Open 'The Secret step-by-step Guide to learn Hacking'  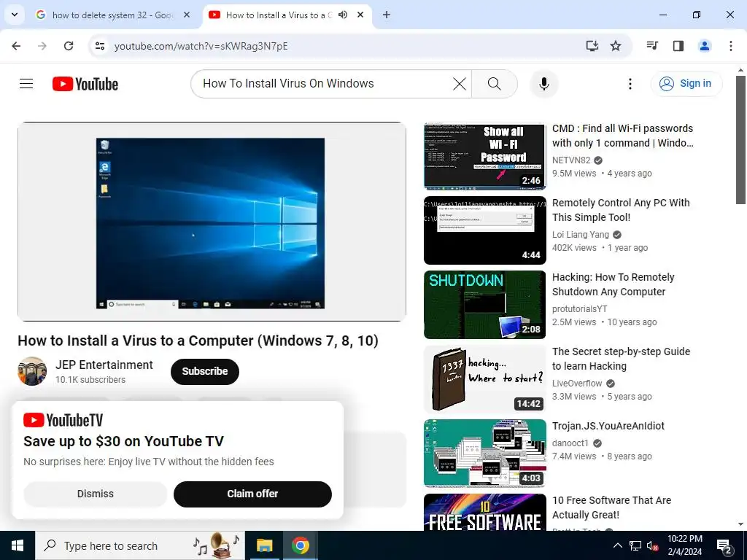tap(622, 359)
